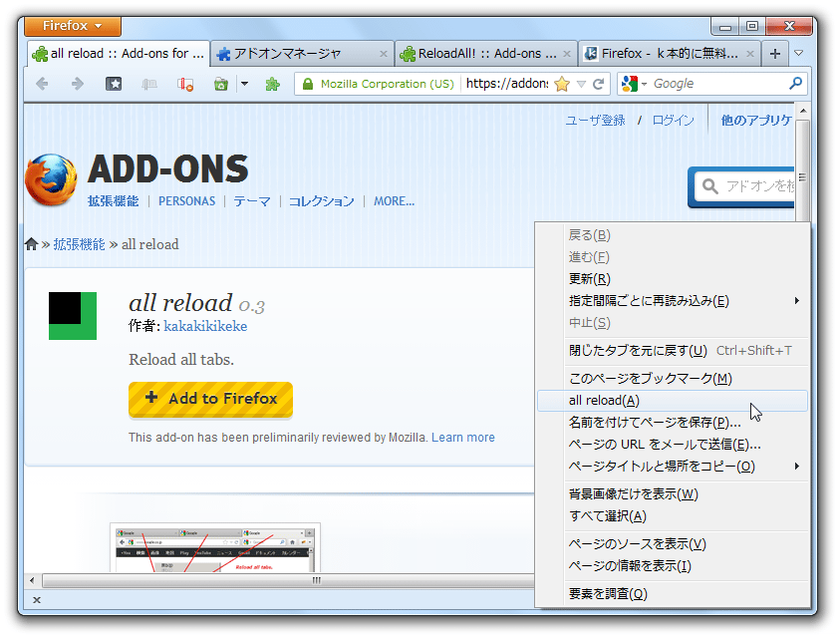Viewport: 840px width, 637px height.
Task: Click the Firefox logo on Add-ons page
Action: coord(51,179)
